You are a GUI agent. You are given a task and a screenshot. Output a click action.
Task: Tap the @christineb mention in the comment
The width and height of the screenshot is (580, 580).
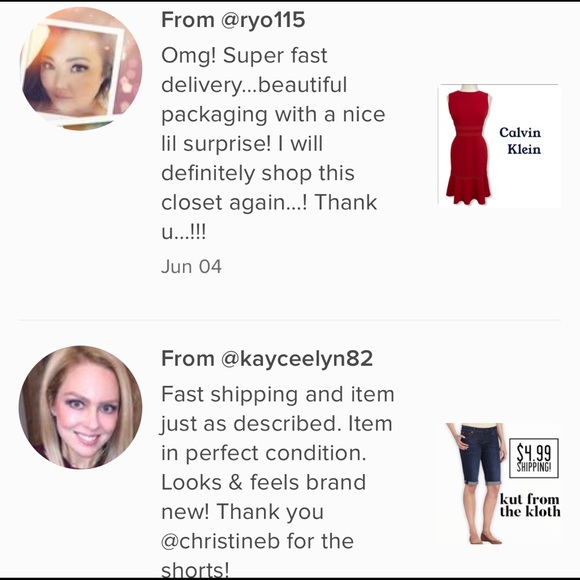tap(220, 541)
